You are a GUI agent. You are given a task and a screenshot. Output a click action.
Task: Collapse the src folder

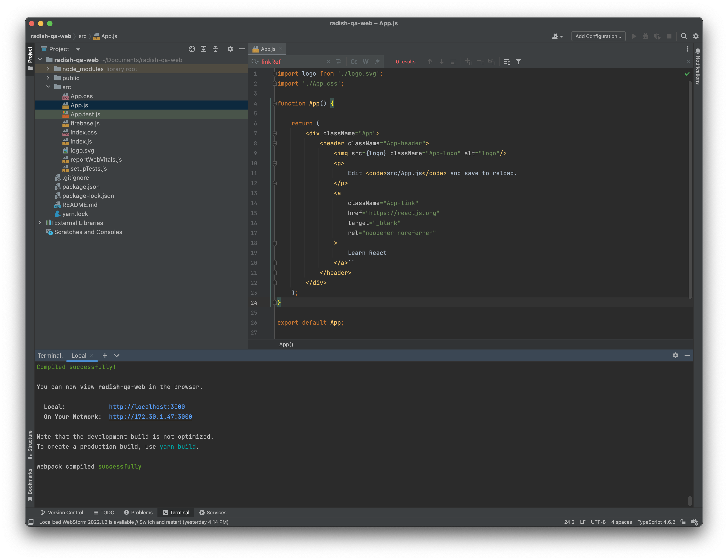(x=48, y=87)
